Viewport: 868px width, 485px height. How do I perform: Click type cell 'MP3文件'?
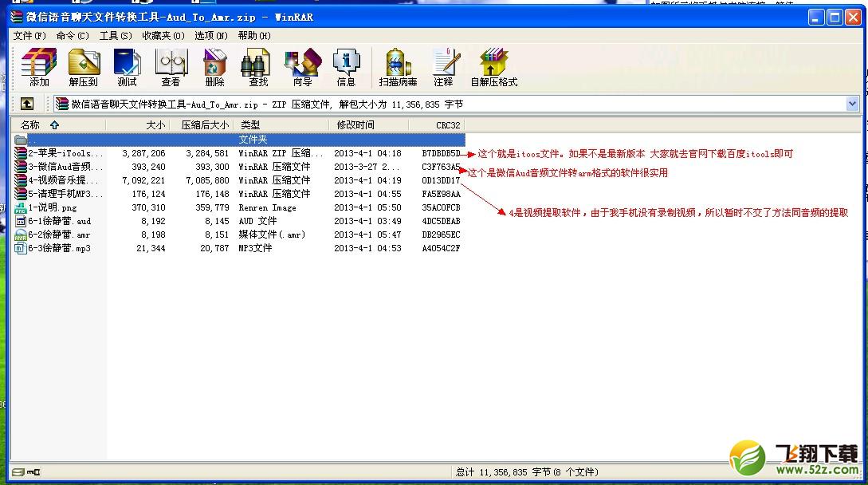[255, 248]
